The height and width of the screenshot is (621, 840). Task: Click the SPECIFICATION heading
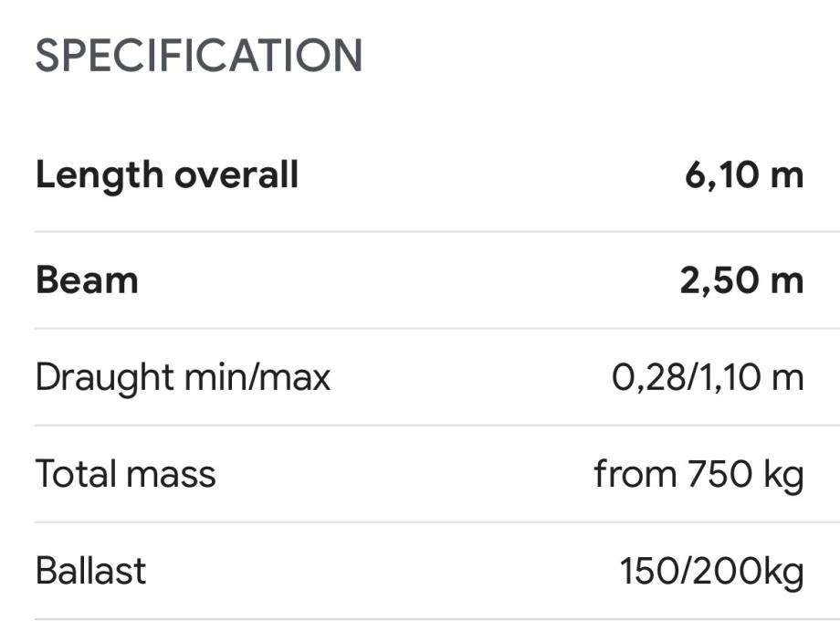click(199, 57)
